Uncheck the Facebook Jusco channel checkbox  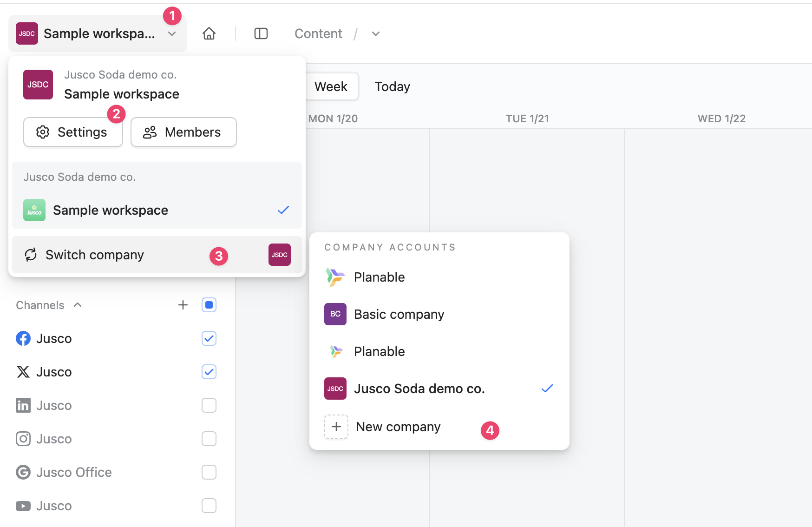click(x=209, y=338)
